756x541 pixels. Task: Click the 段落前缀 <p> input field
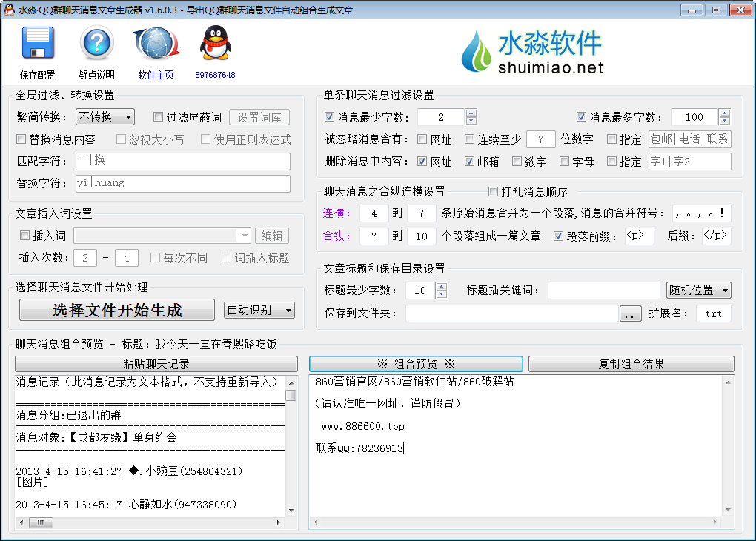(640, 236)
